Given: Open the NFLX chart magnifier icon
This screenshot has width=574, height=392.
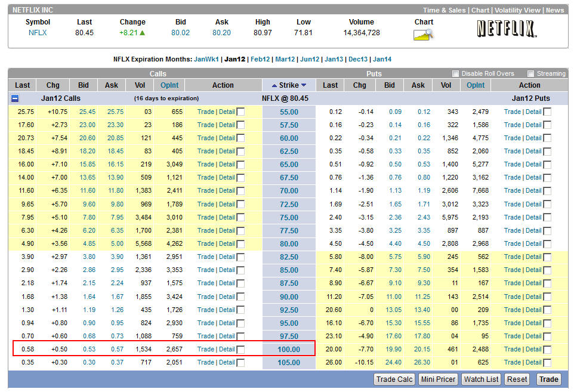Looking at the screenshot, I should coord(423,34).
